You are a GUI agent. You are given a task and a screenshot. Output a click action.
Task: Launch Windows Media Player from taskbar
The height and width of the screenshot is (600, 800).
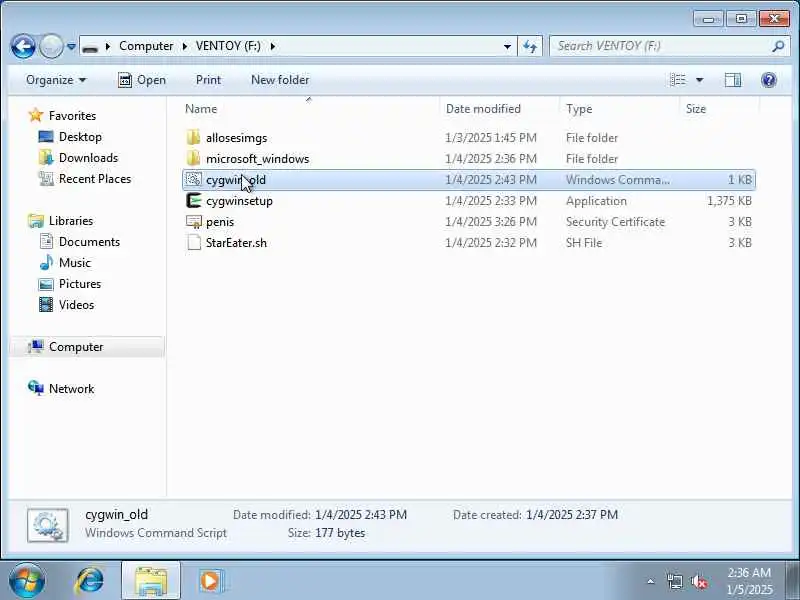click(x=210, y=581)
